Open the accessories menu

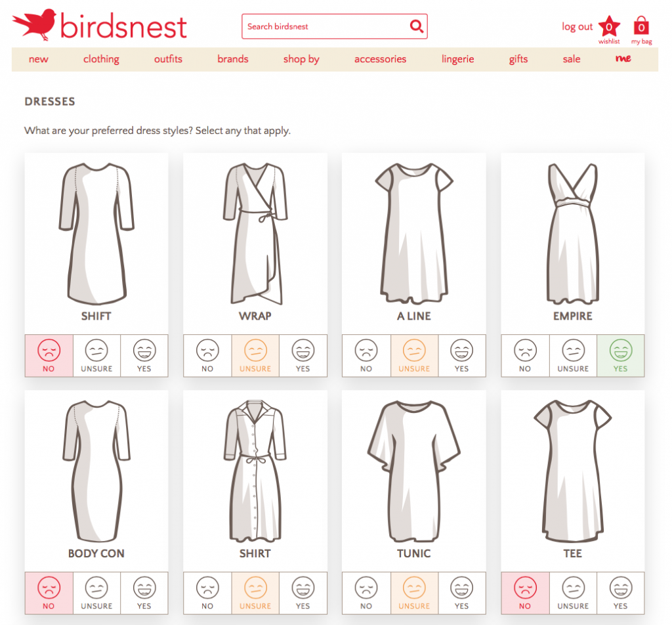pyautogui.click(x=380, y=59)
